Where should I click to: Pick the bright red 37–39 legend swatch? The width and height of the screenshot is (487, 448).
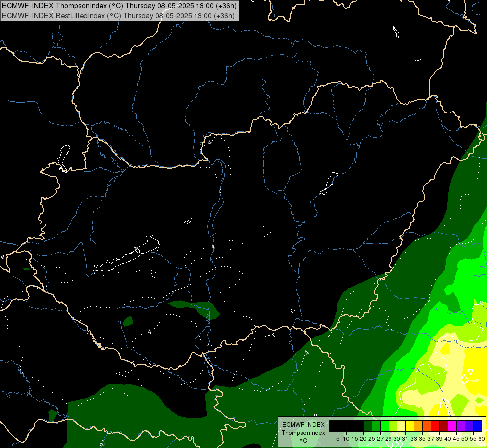tap(435, 426)
